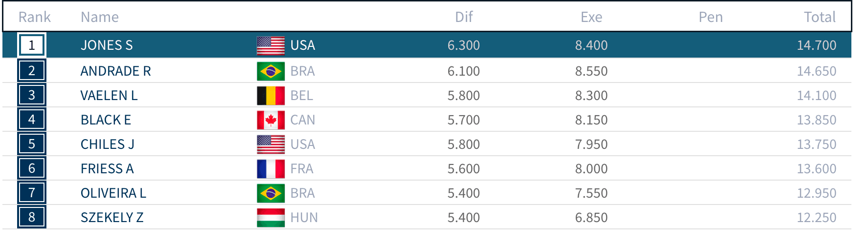The height and width of the screenshot is (246, 868).
Task: Click rank 1 badge box
Action: point(32,45)
